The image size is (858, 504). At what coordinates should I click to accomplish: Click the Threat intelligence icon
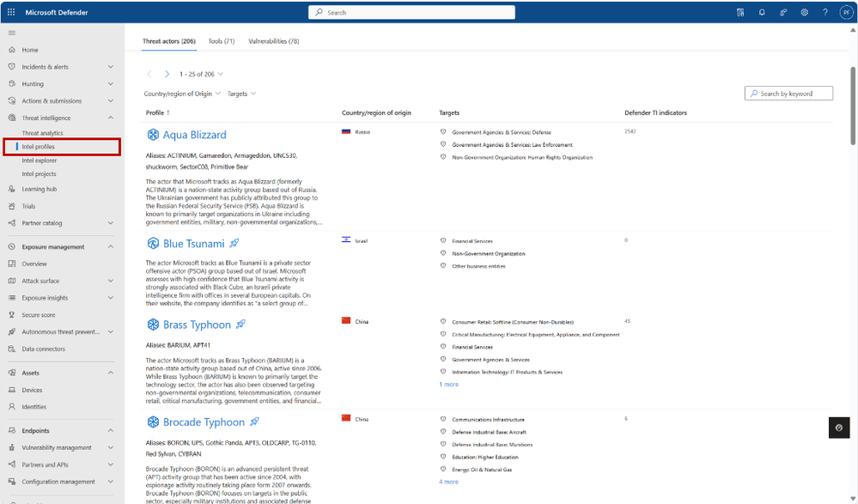(12, 118)
